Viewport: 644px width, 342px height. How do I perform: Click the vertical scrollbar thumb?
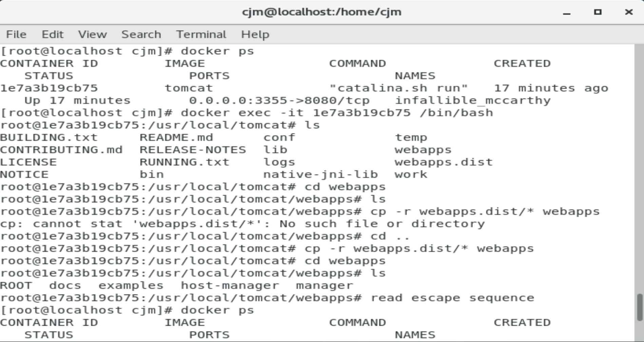640,307
